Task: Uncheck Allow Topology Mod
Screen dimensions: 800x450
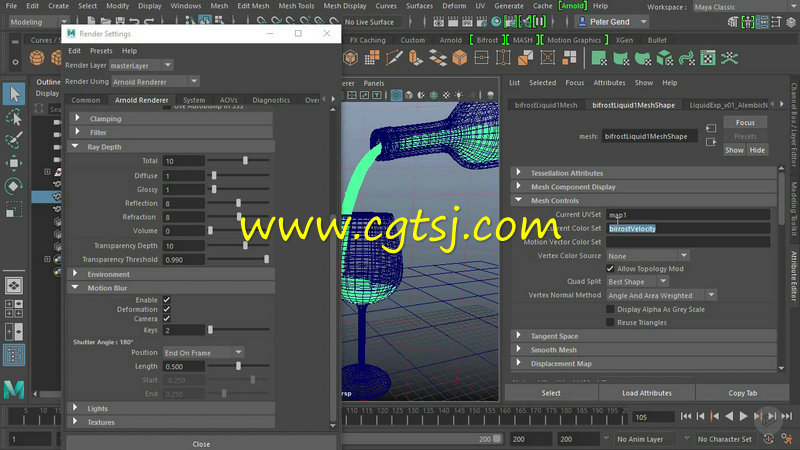Action: pyautogui.click(x=610, y=268)
